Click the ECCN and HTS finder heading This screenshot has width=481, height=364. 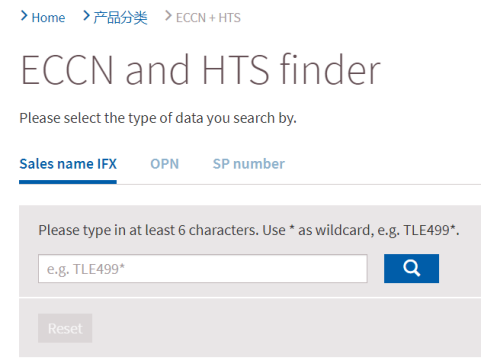click(200, 70)
